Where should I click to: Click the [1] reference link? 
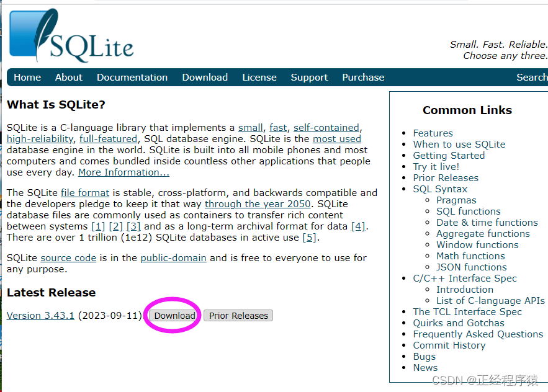tap(98, 226)
